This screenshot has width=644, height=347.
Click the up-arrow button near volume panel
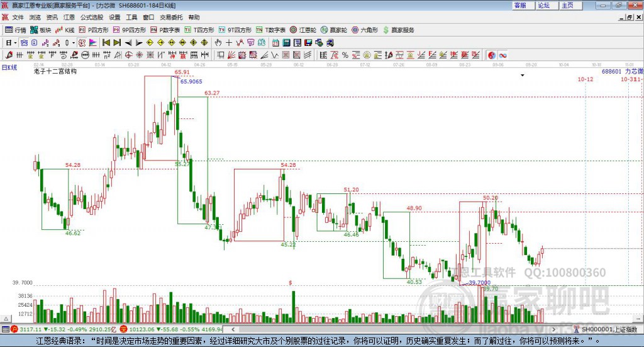click(6, 319)
